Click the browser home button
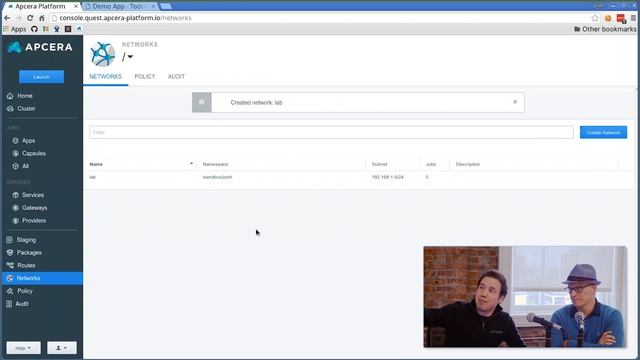The height and width of the screenshot is (360, 640). [x=42, y=18]
